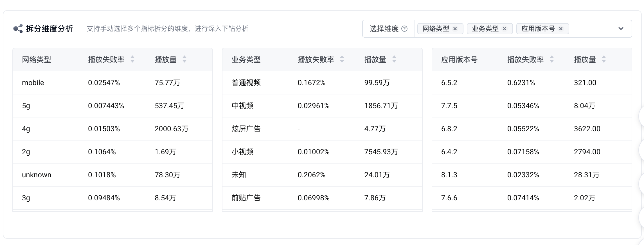Sort 业务类型 table by 播放失败率

coord(342,59)
